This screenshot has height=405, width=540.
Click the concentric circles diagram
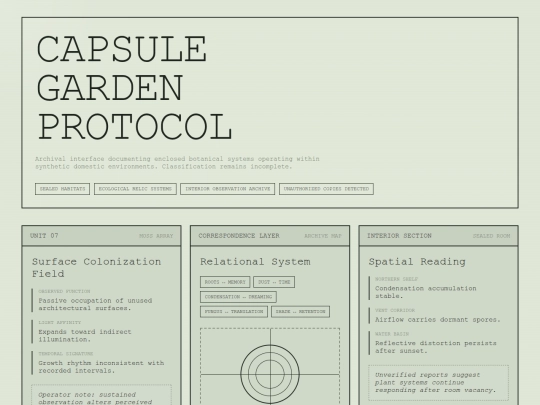[x=270, y=374]
